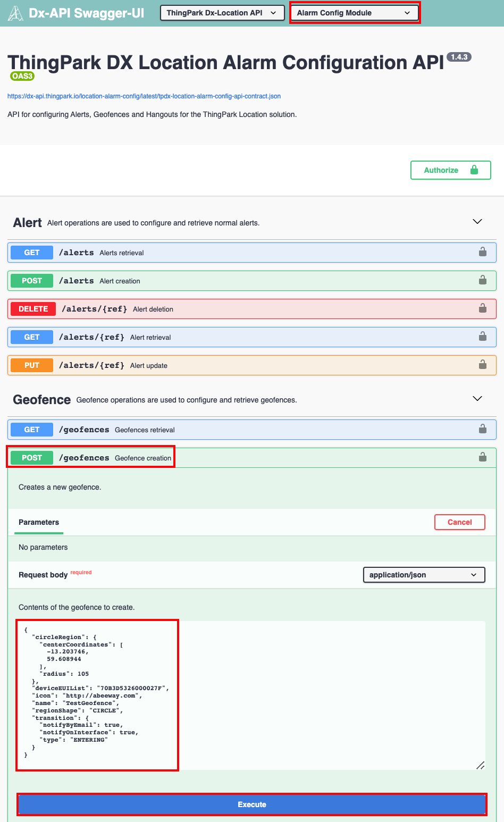Click the Authorize button

[x=451, y=170]
